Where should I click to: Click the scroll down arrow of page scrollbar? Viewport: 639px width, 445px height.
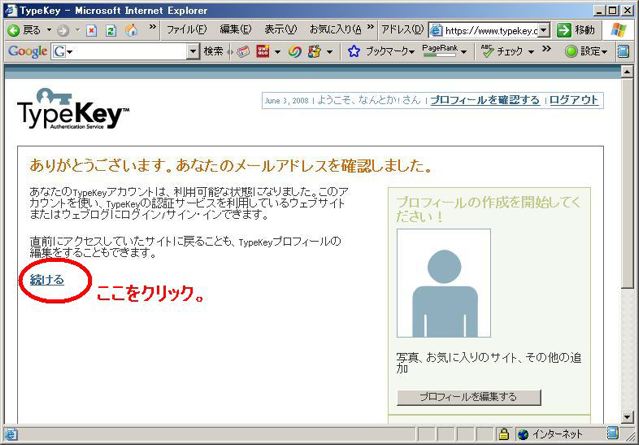[x=627, y=417]
